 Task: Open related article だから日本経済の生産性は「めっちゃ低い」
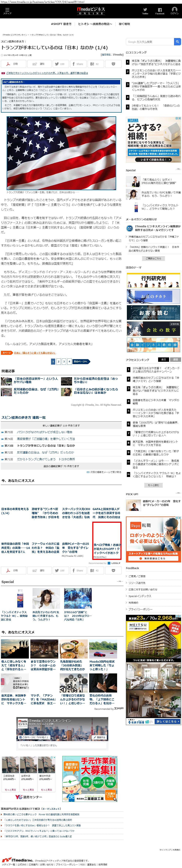pyautogui.click(x=96, y=380)
